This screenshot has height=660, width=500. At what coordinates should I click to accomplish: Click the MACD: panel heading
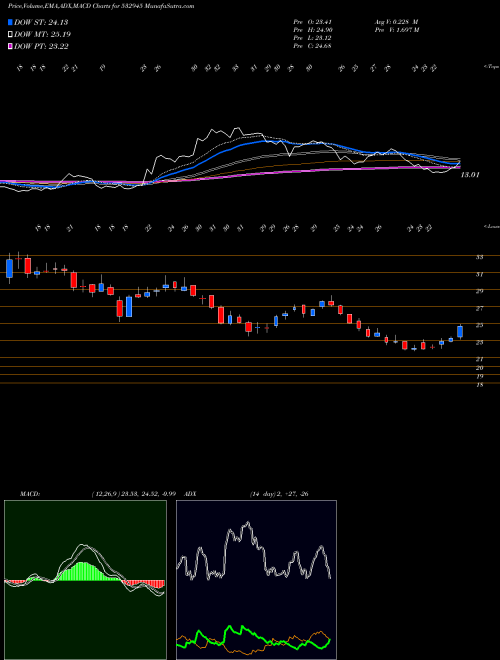(x=30, y=494)
